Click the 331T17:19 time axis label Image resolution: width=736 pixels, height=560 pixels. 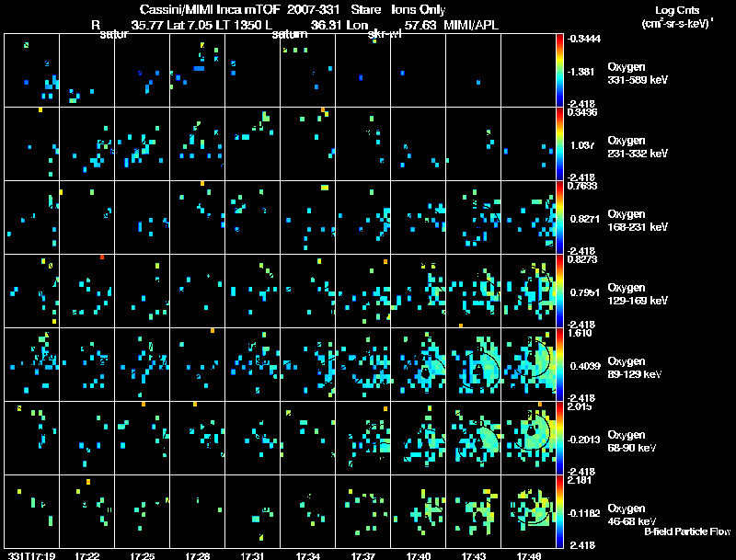coord(31,556)
